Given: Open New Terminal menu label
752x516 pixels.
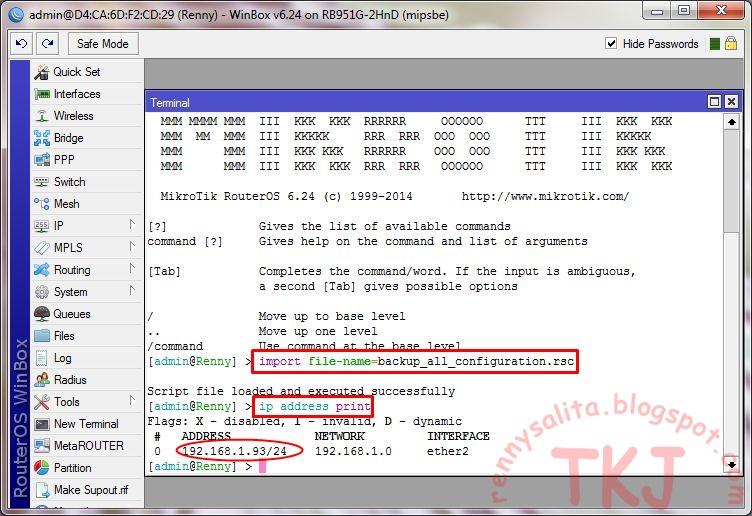Looking at the screenshot, I should click(x=86, y=424).
